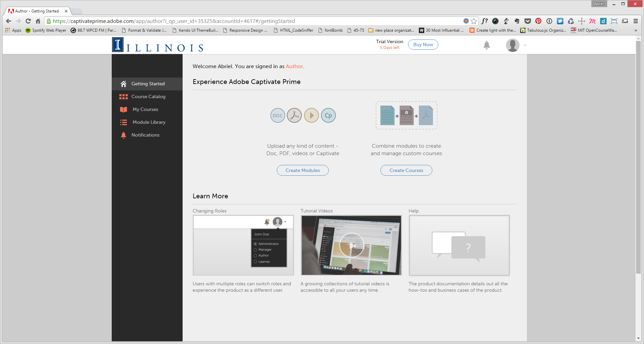
Task: Bookmark the page with star icon
Action: coord(474,21)
